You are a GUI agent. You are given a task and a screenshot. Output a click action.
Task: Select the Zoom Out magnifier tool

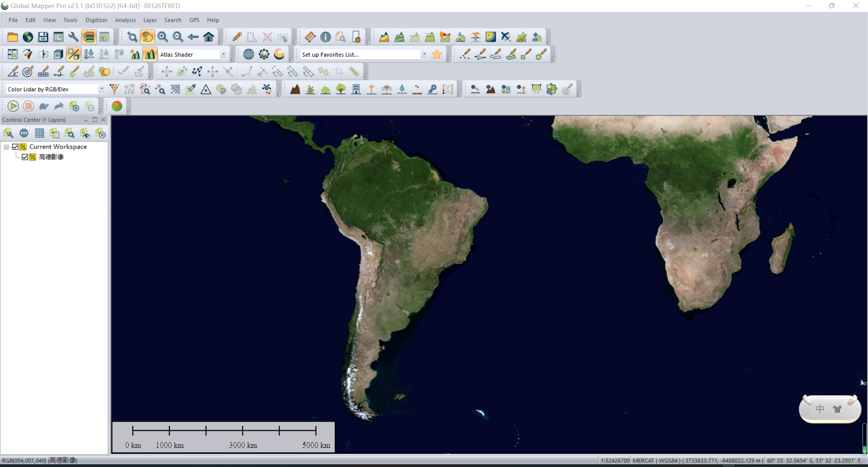tap(178, 37)
